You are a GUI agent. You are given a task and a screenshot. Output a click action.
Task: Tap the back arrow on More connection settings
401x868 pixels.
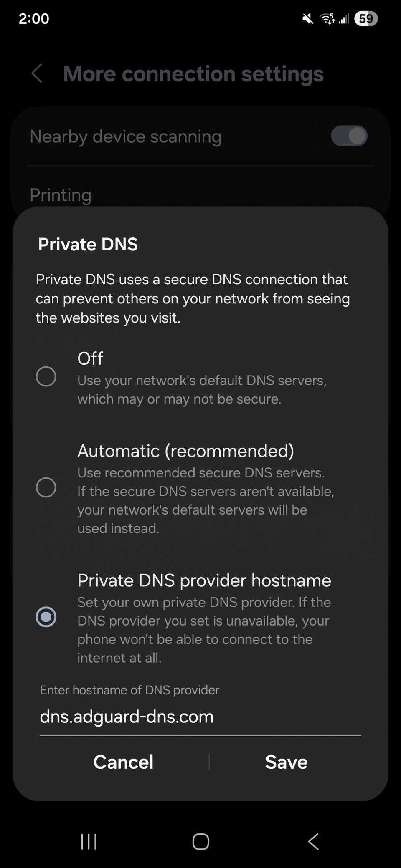coord(37,74)
